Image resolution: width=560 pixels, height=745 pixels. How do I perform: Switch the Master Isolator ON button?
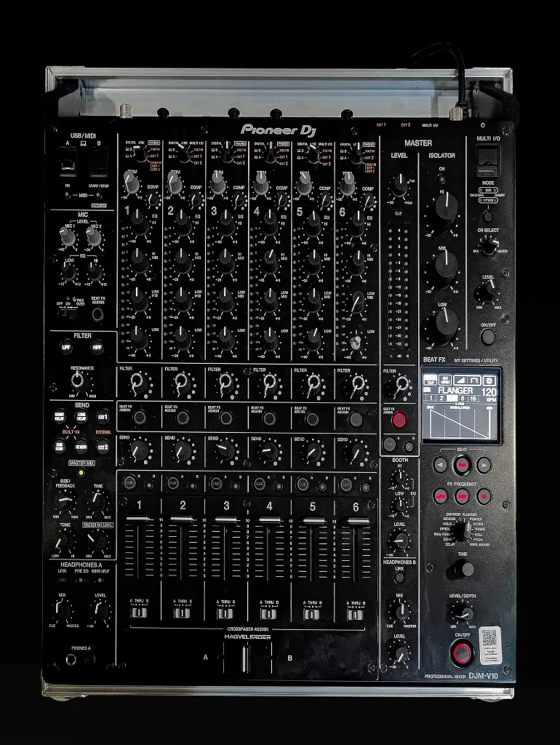441,180
